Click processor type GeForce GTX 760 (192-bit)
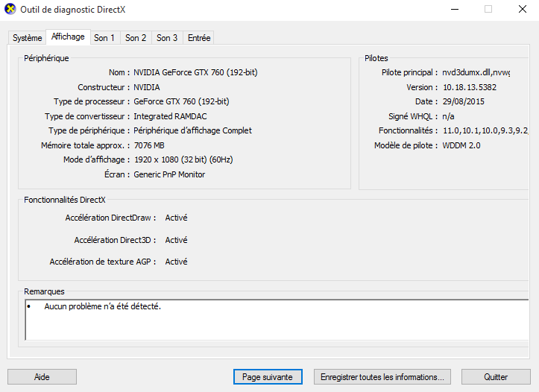Image resolution: width=539 pixels, height=392 pixels. pos(181,101)
